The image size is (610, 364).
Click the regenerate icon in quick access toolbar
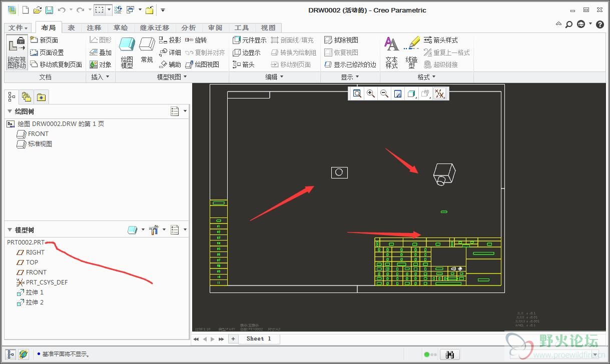[119, 9]
